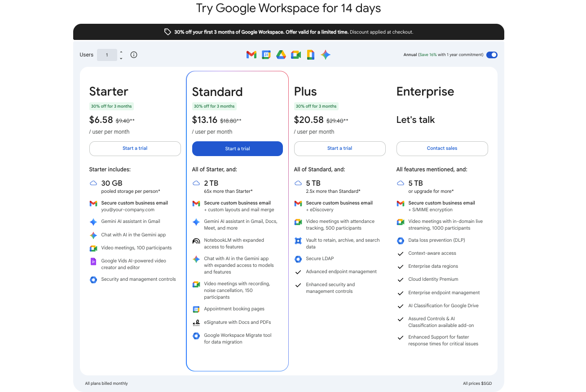Click checkmark beside Advanced endpoint management
Screen dimensions: 586x392
click(x=298, y=272)
